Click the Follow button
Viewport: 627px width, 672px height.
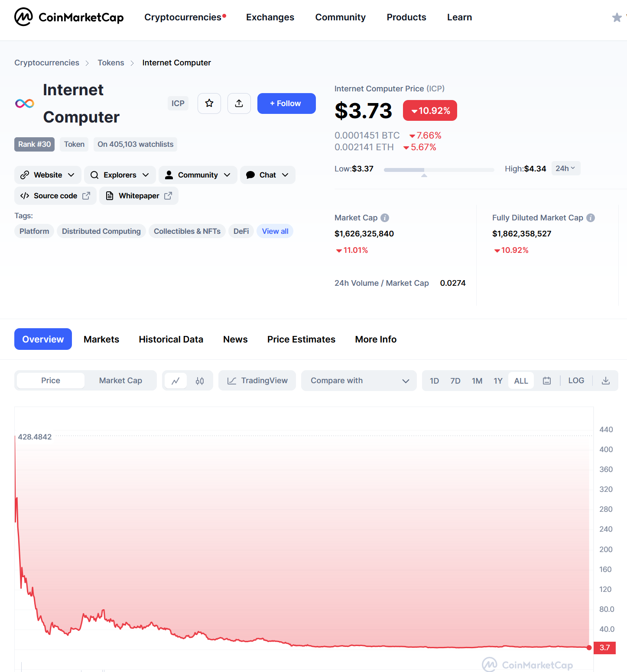[286, 103]
